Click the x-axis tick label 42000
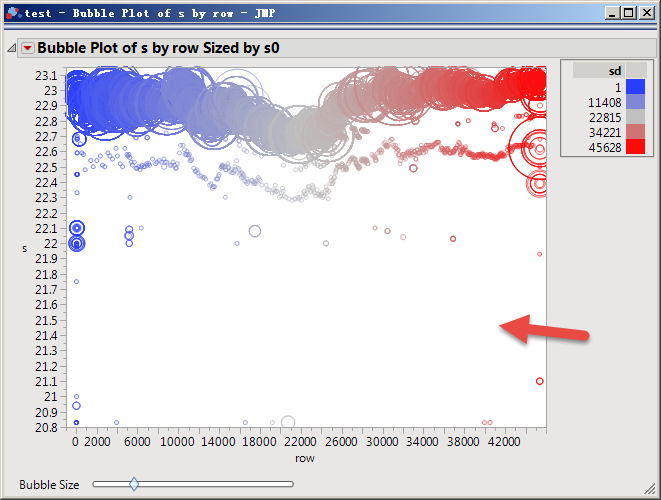 tap(504, 442)
